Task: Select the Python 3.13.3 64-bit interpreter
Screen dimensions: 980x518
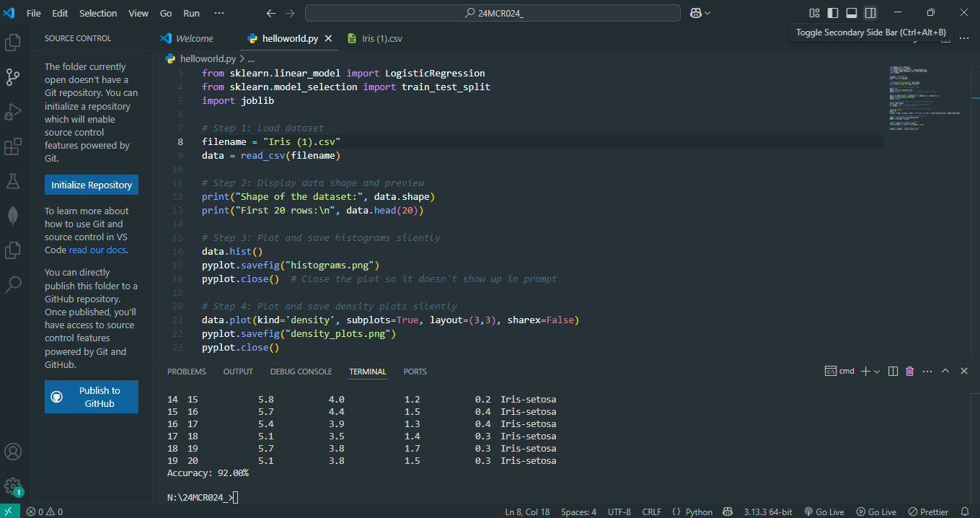Action: coord(769,512)
